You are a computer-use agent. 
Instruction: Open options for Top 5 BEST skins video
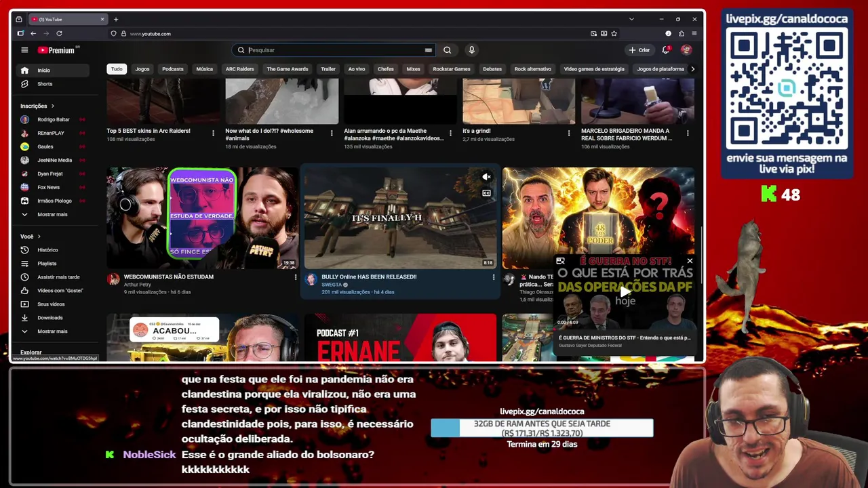point(213,134)
